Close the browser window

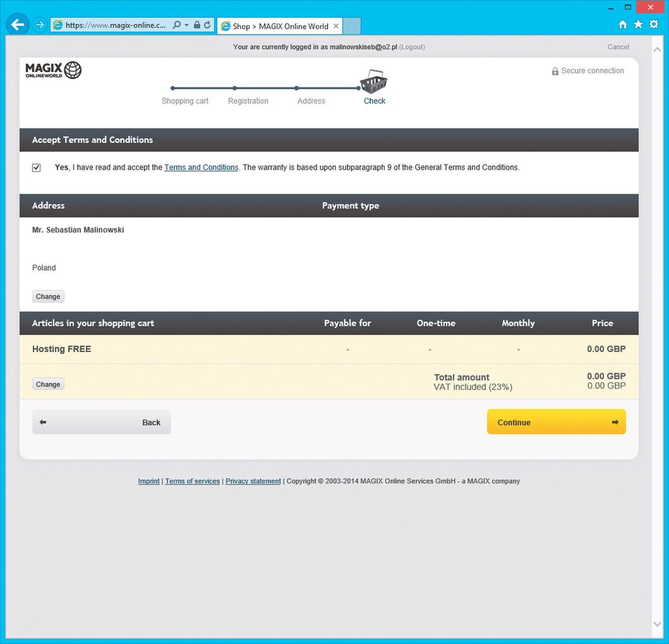pyautogui.click(x=650, y=7)
